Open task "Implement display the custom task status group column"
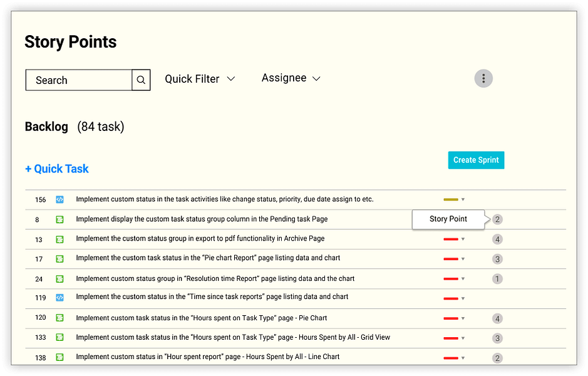The width and height of the screenshot is (588, 376). coord(202,219)
